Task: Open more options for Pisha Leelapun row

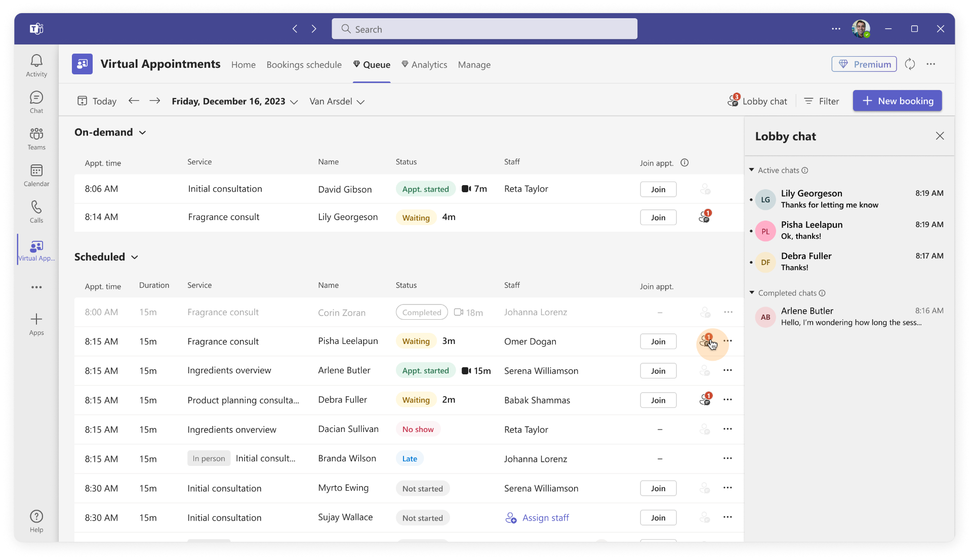Action: (x=727, y=341)
